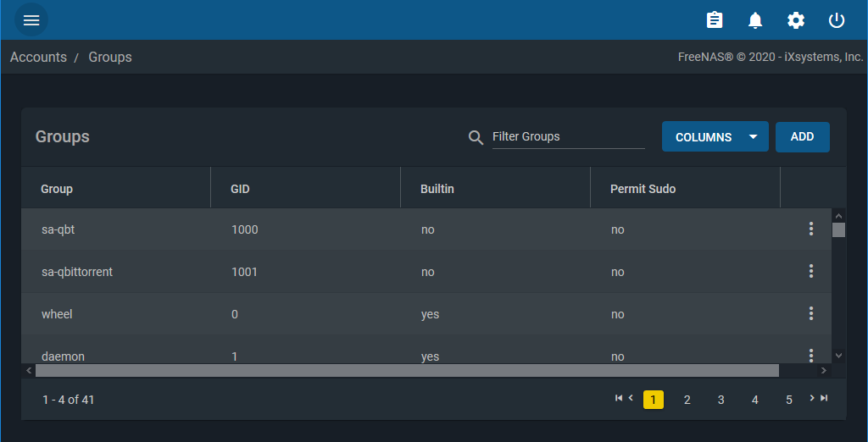Click Builtin value for sa-qbt row
The height and width of the screenshot is (442, 868).
428,229
